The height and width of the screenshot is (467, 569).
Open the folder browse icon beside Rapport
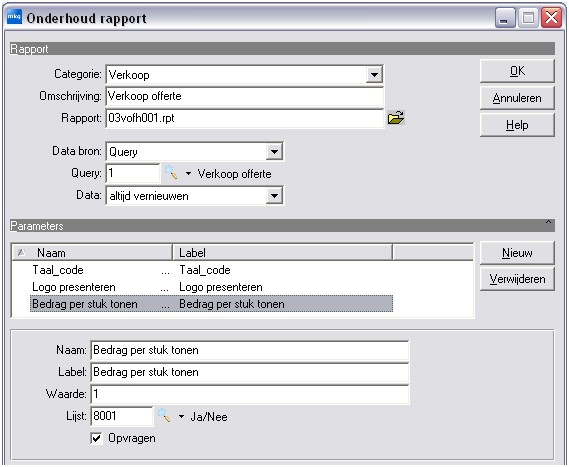pyautogui.click(x=396, y=118)
